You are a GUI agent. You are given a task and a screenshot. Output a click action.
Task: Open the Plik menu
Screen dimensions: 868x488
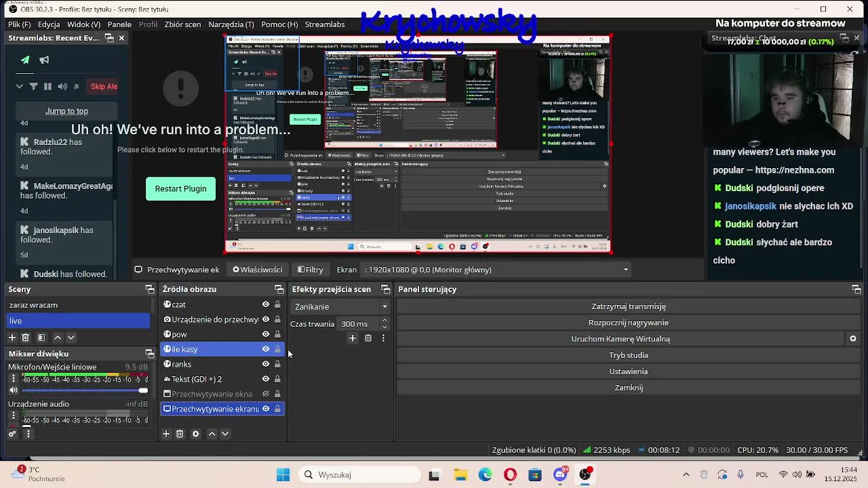coord(20,24)
